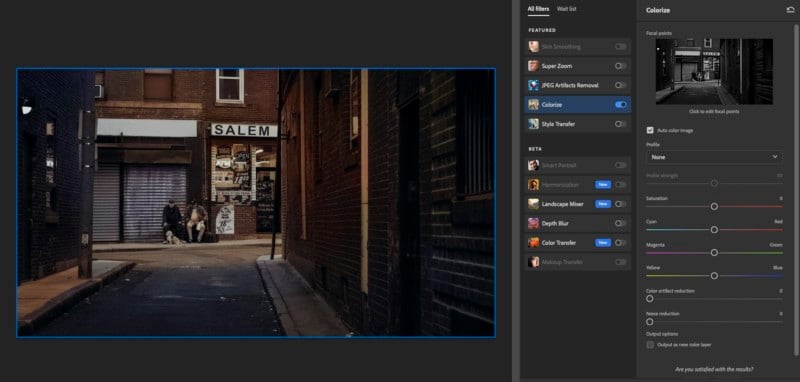Click the Style Transfer filter icon
Screen dimensions: 800x382
point(534,124)
